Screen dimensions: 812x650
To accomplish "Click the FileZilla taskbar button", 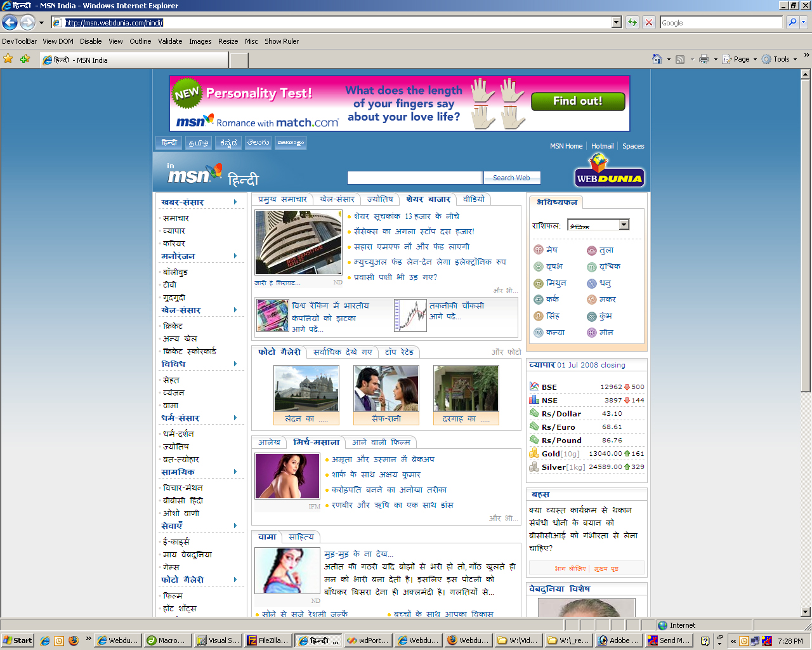I will [x=268, y=640].
